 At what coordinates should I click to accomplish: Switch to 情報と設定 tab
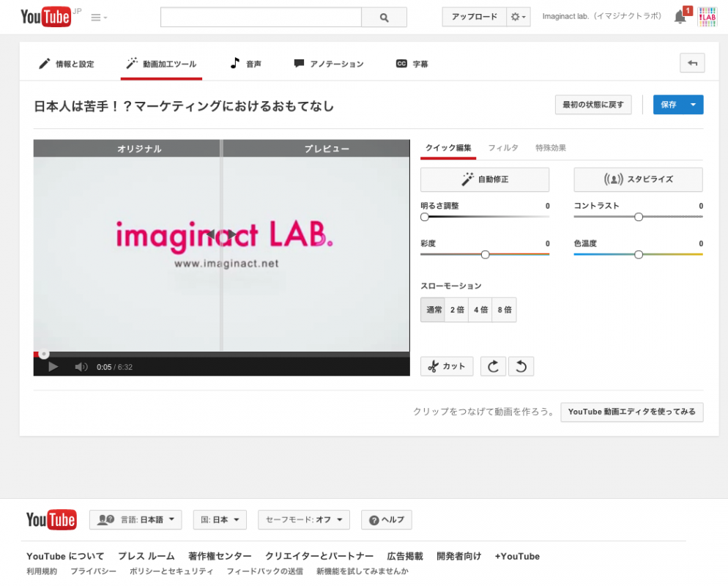coord(67,64)
